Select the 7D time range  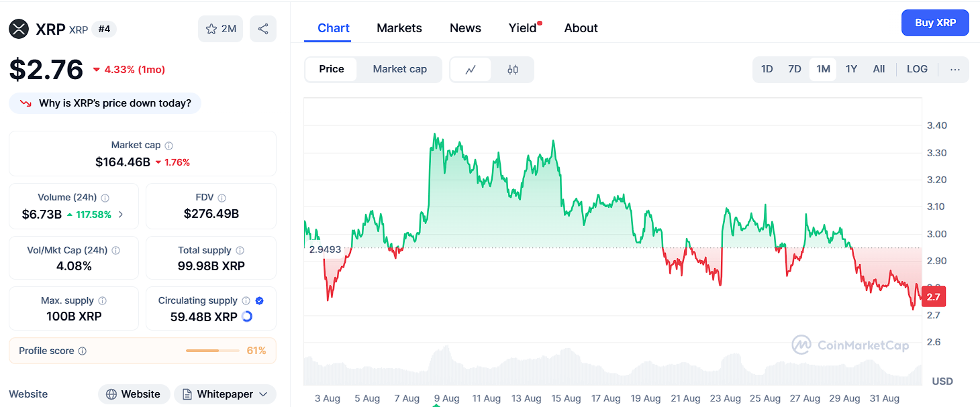point(795,69)
